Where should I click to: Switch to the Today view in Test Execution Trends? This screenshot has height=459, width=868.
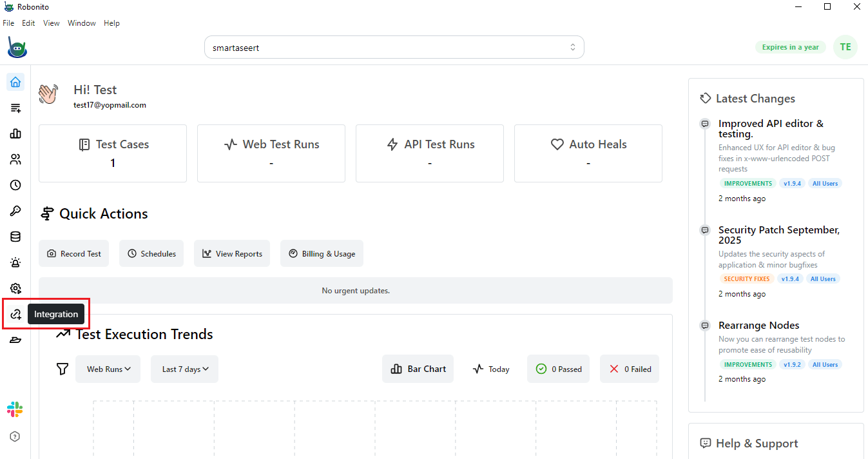pos(490,368)
